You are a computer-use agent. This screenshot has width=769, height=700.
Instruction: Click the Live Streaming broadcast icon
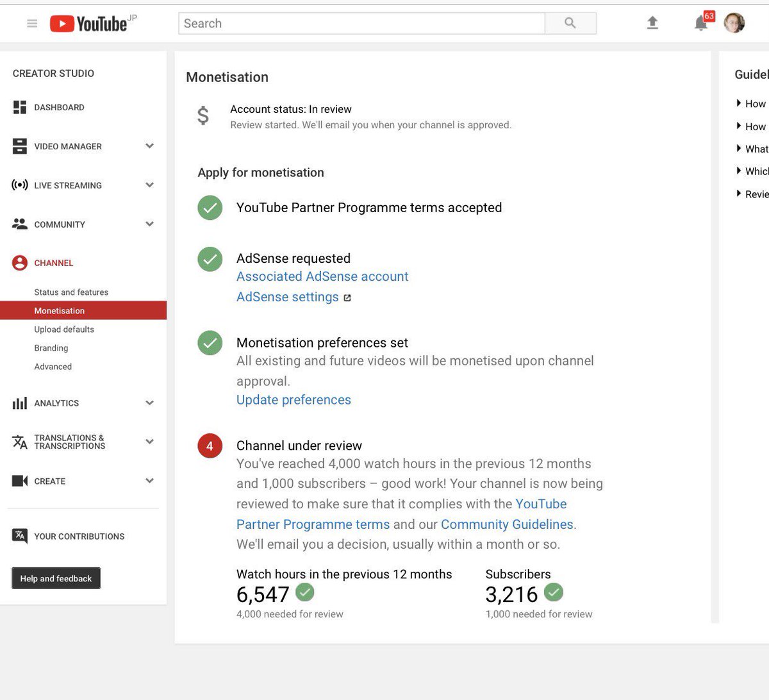(20, 185)
